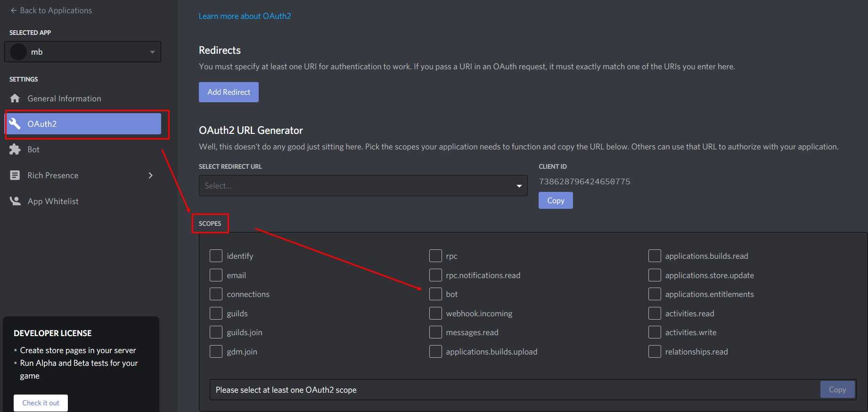Click the App Whitelist person icon
Image resolution: width=868 pixels, height=412 pixels.
pos(15,201)
